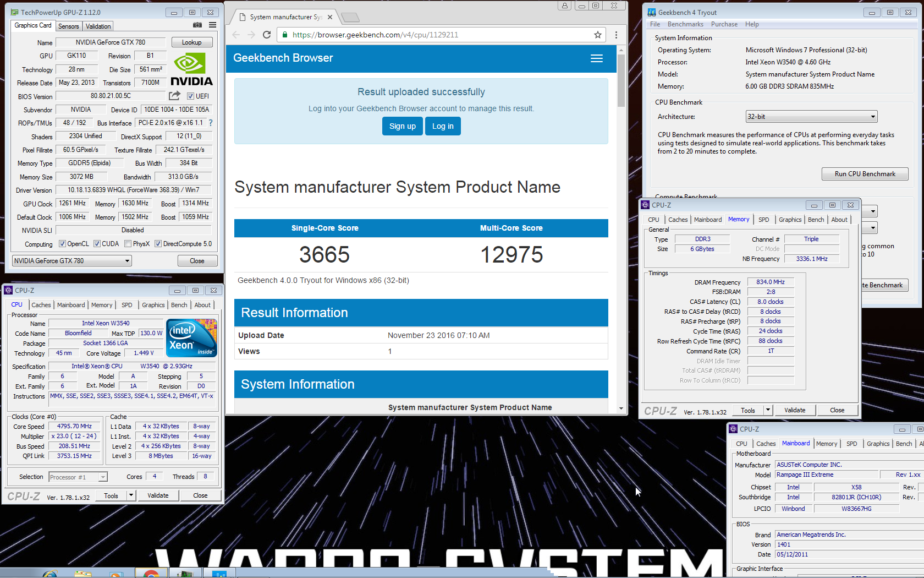Reload the Geekbench results page

pos(267,35)
